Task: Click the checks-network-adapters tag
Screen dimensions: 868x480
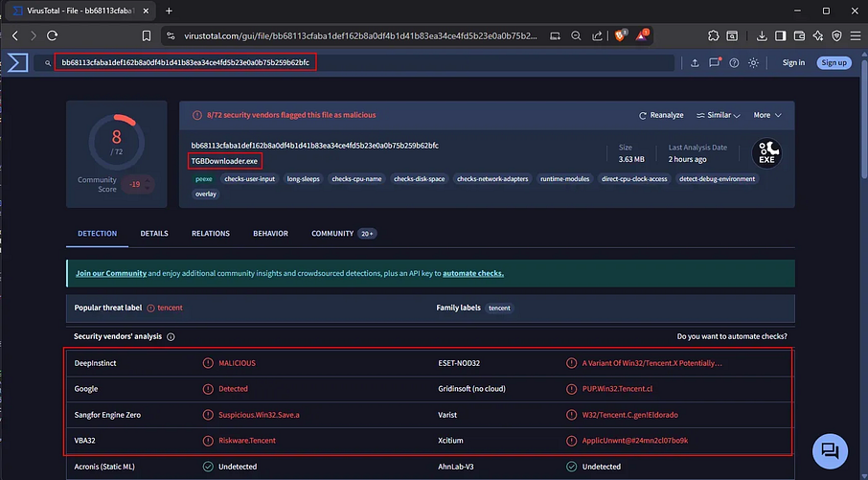Action: pyautogui.click(x=492, y=179)
